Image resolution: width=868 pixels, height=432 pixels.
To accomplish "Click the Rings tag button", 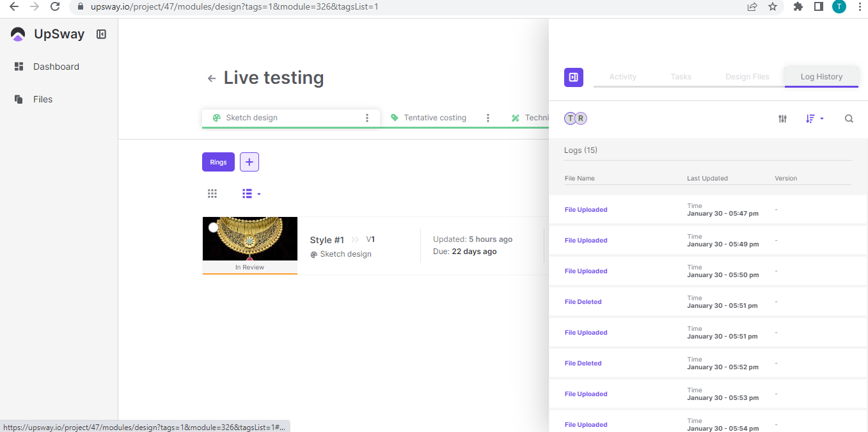I will click(218, 163).
